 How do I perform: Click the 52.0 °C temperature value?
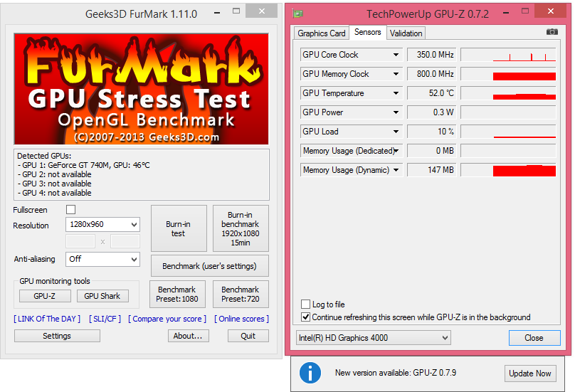432,93
